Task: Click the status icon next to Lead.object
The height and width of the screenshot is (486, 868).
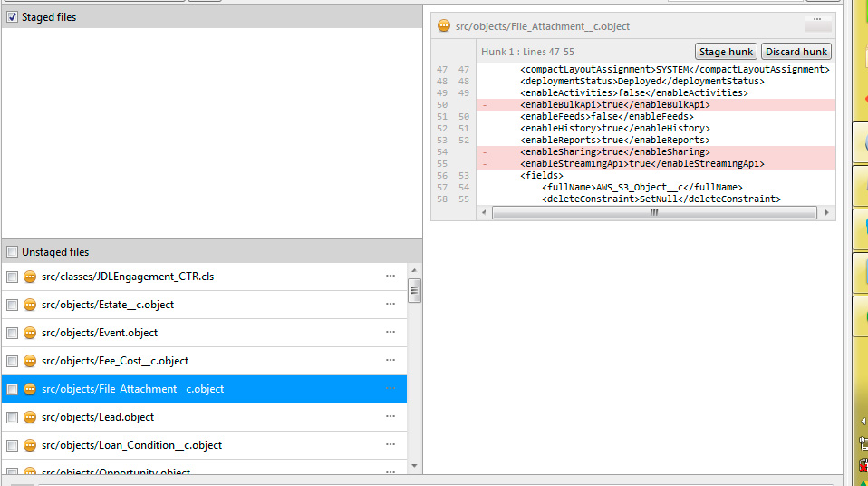Action: pyautogui.click(x=30, y=417)
